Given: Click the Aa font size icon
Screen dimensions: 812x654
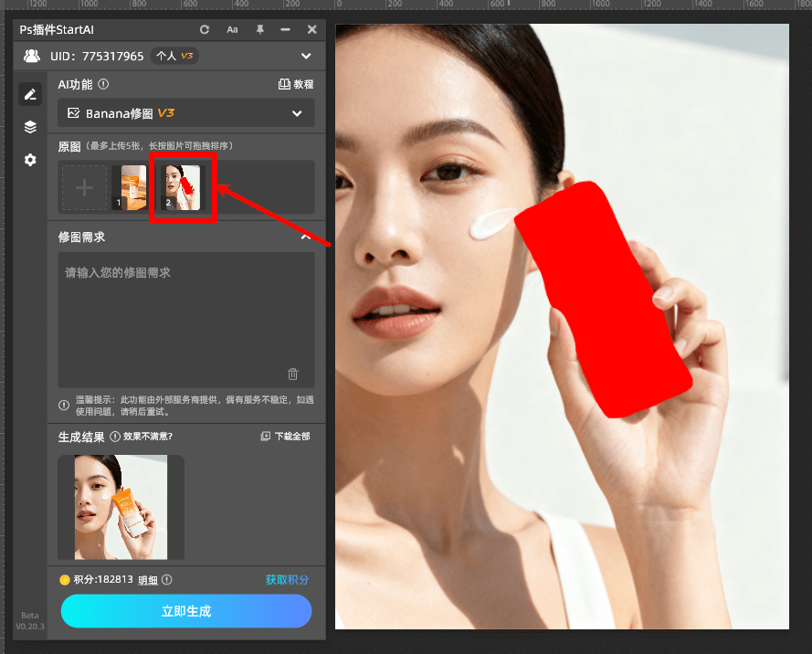Looking at the screenshot, I should click(x=232, y=29).
